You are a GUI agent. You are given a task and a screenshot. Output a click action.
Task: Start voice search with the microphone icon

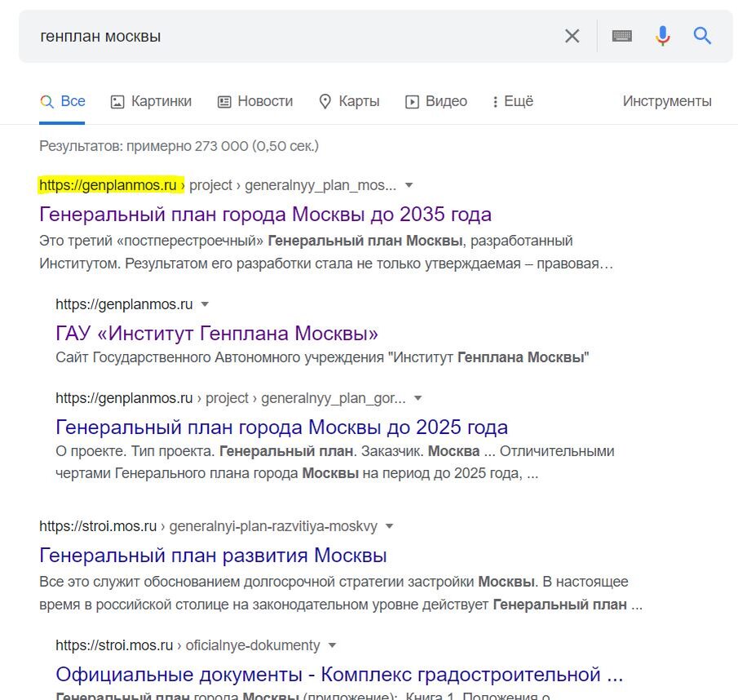pos(663,36)
